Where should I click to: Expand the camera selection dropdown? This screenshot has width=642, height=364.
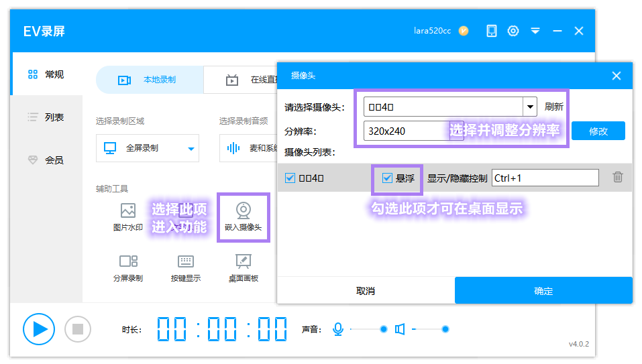(530, 107)
